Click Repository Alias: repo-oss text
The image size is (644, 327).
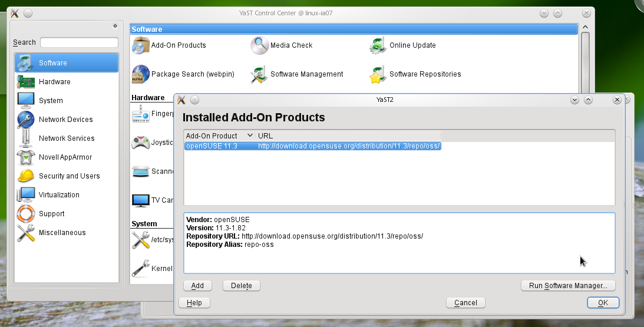coord(230,245)
